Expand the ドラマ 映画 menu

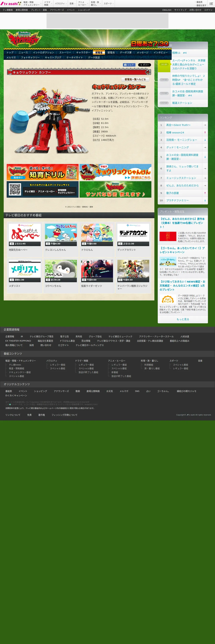point(48,4)
